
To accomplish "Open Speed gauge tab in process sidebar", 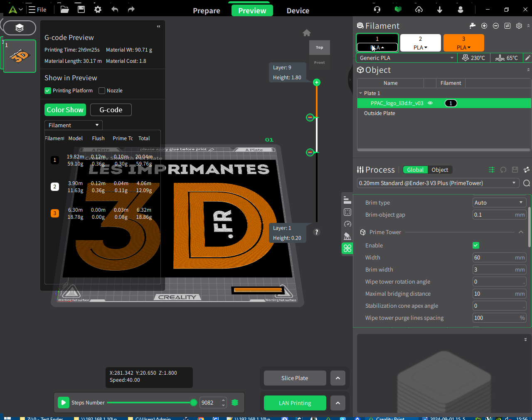I will [x=347, y=224].
